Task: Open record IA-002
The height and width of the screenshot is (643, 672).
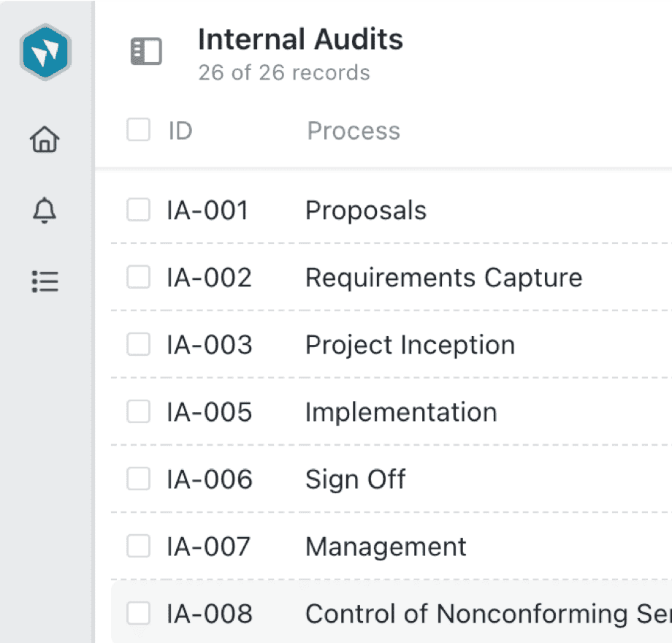Action: [209, 278]
